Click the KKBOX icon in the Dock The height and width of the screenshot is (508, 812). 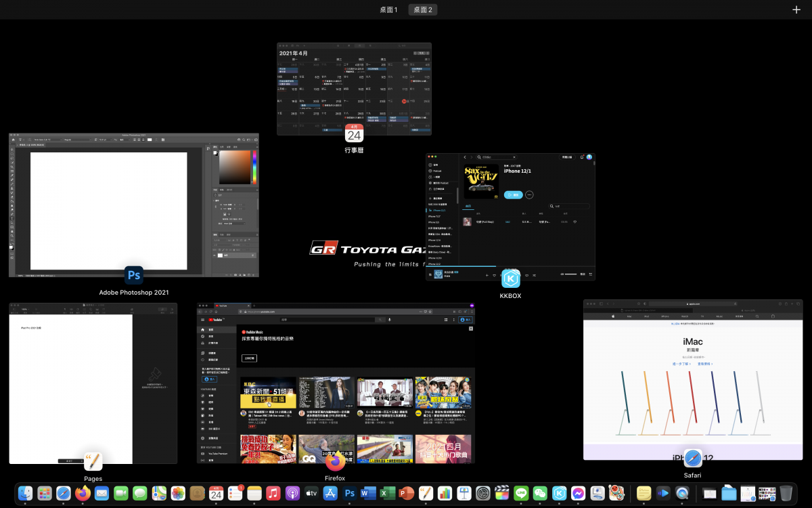pos(559,494)
